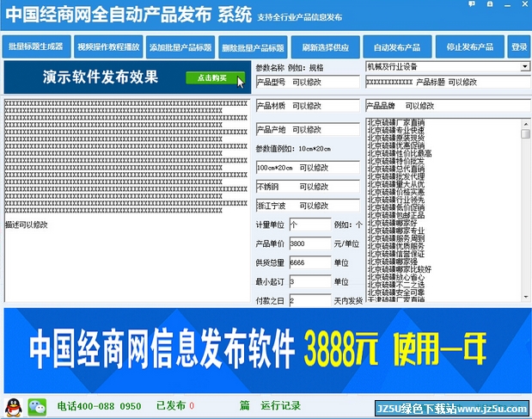
Task: Click the 产品型号 parameter name field
Action: 308,82
